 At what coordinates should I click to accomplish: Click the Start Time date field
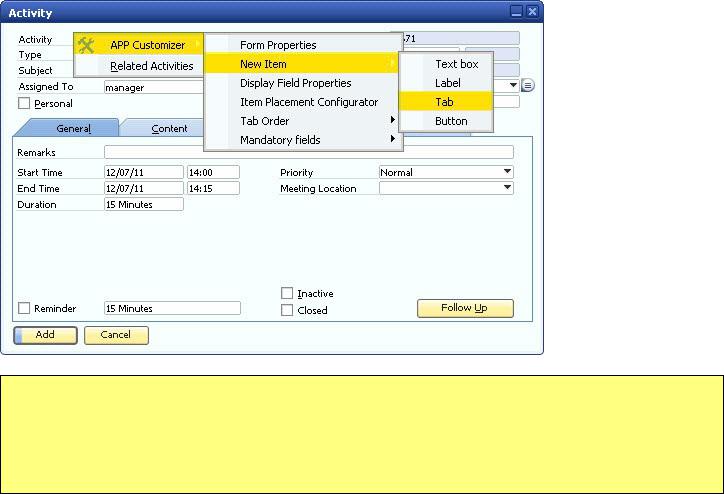[144, 172]
